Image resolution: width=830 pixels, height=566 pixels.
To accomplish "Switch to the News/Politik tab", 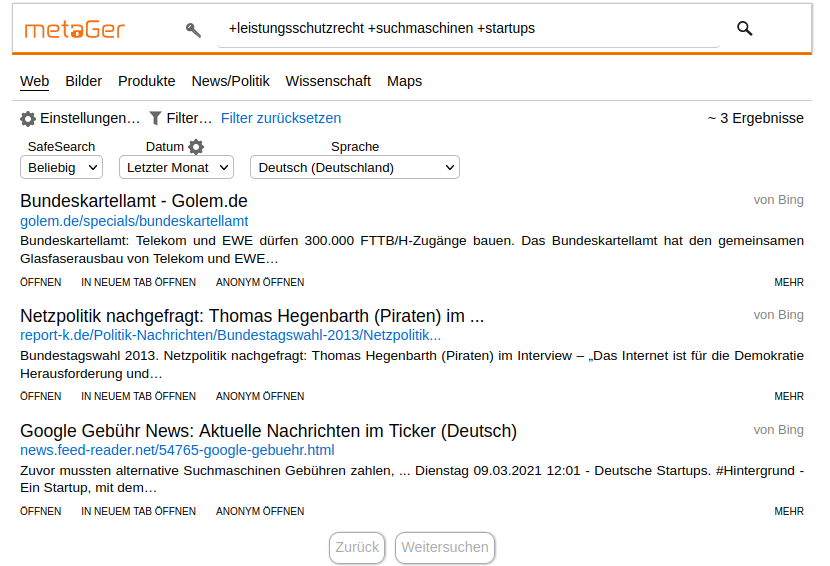I will click(x=230, y=81).
